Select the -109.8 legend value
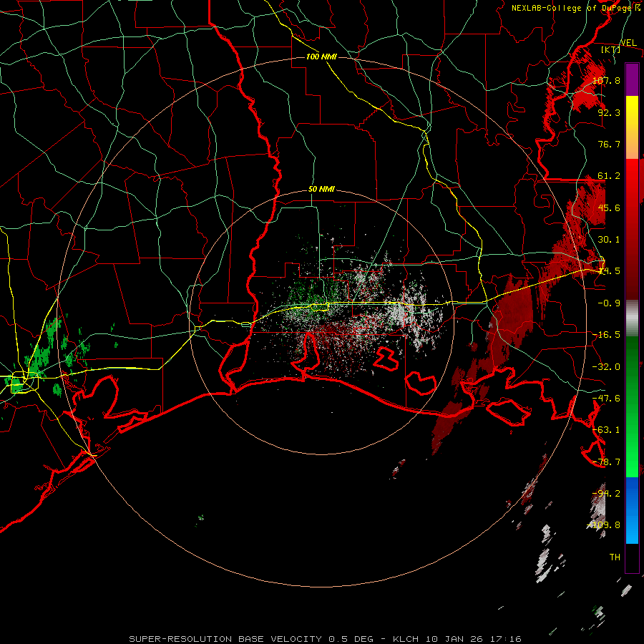Viewport: 644px width, 644px height. click(x=604, y=525)
